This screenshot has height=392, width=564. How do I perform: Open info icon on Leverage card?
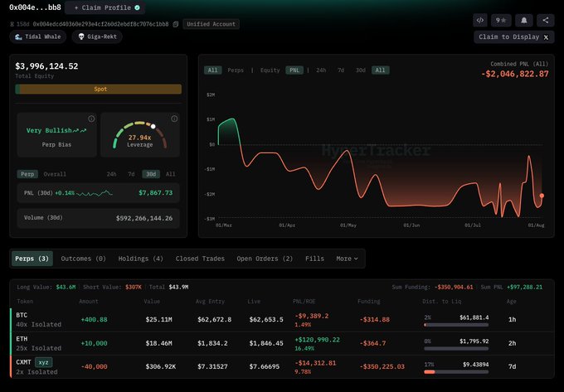coord(174,119)
